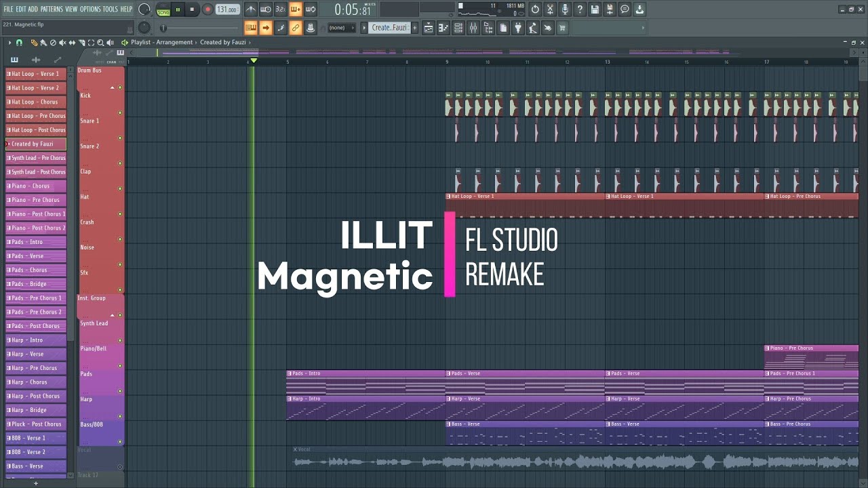This screenshot has width=868, height=488.
Task: Open the piano roll view icon
Action: tap(443, 28)
